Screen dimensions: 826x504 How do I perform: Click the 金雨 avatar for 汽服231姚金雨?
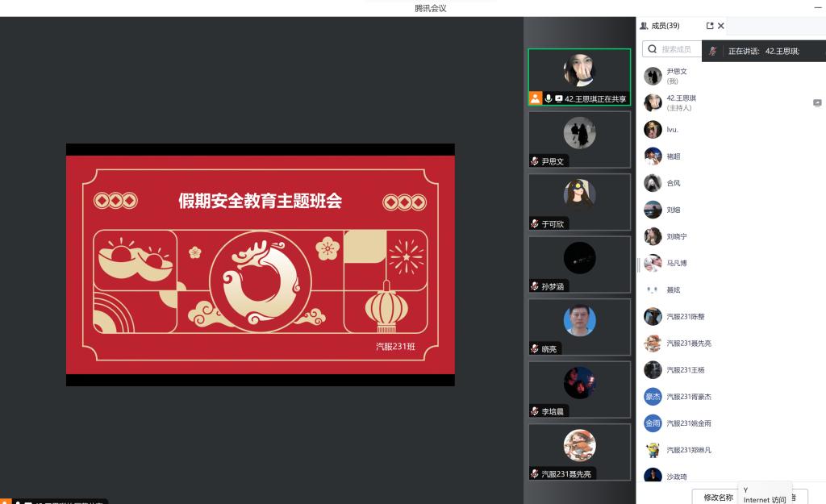click(x=653, y=423)
